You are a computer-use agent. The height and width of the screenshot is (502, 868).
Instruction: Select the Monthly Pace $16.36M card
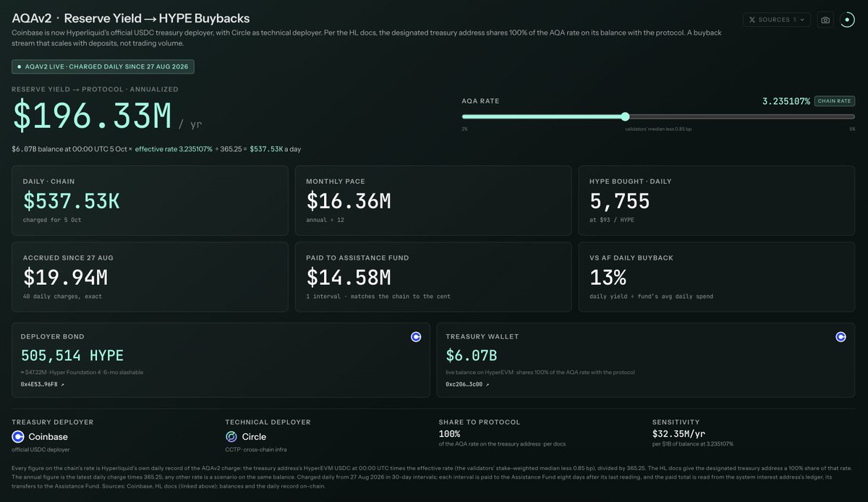click(433, 200)
